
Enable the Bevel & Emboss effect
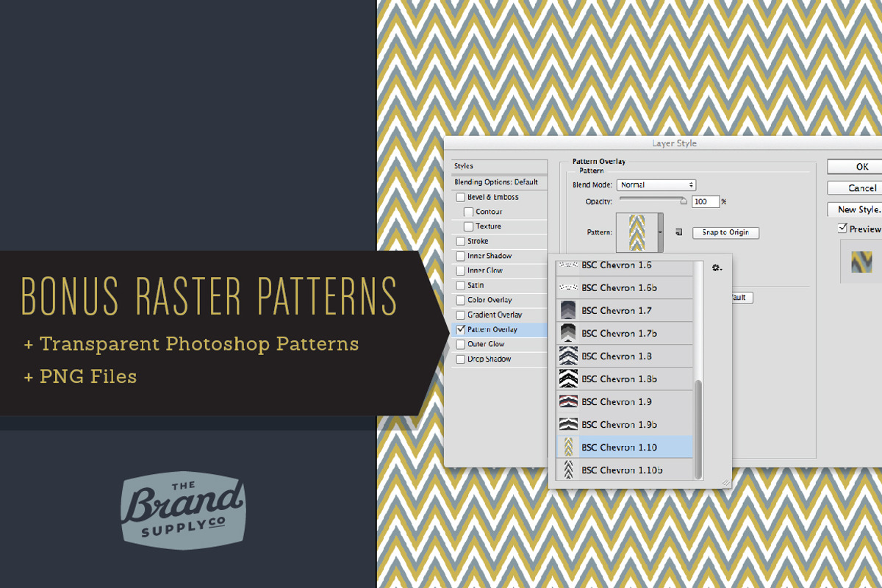pos(461,197)
